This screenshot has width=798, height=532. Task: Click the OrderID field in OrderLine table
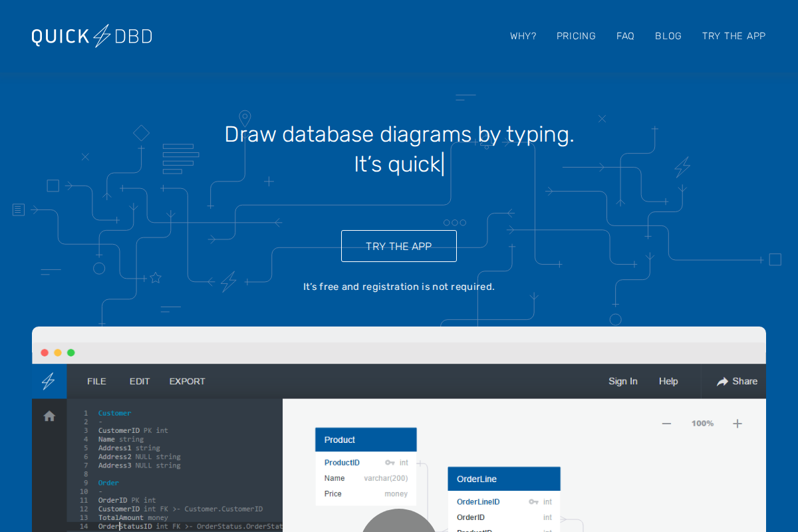coord(504,517)
